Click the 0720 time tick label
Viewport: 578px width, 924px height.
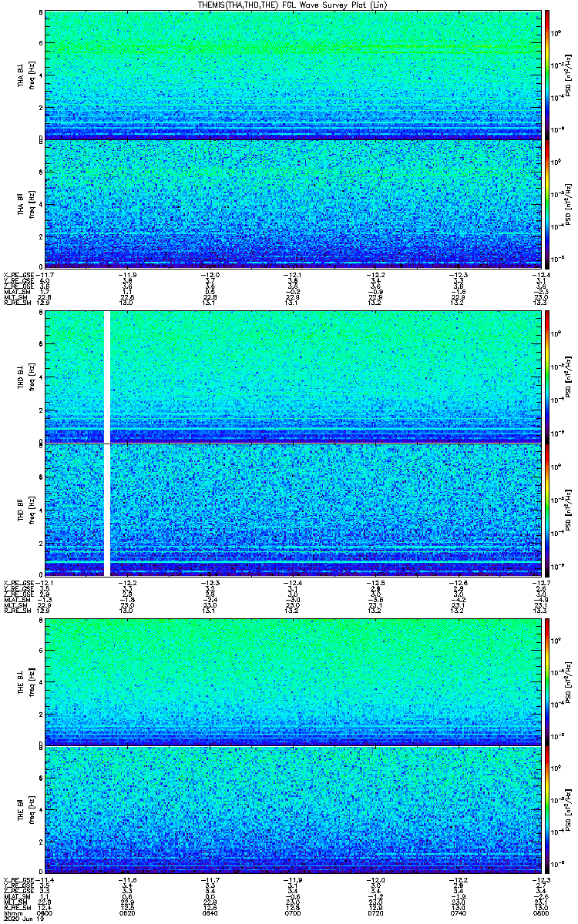375,912
